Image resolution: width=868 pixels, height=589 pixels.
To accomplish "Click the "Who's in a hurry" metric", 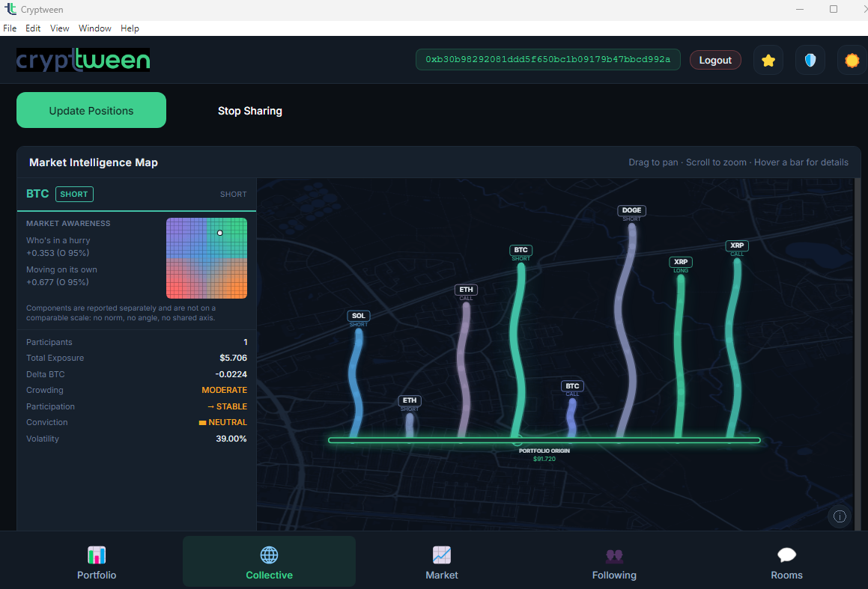I will point(58,240).
